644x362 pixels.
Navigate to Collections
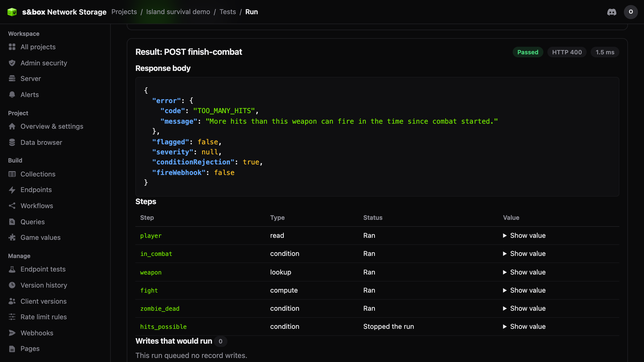click(x=38, y=174)
